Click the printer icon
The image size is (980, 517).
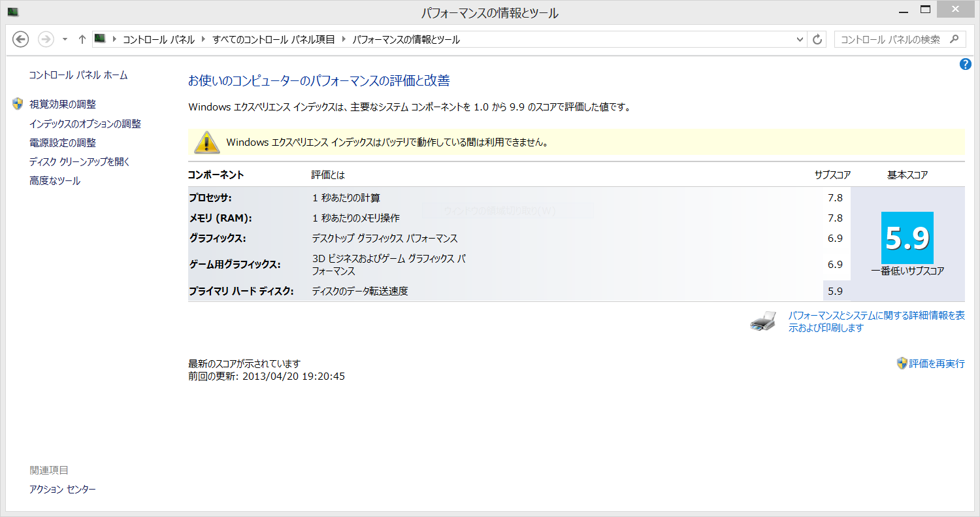click(x=763, y=321)
